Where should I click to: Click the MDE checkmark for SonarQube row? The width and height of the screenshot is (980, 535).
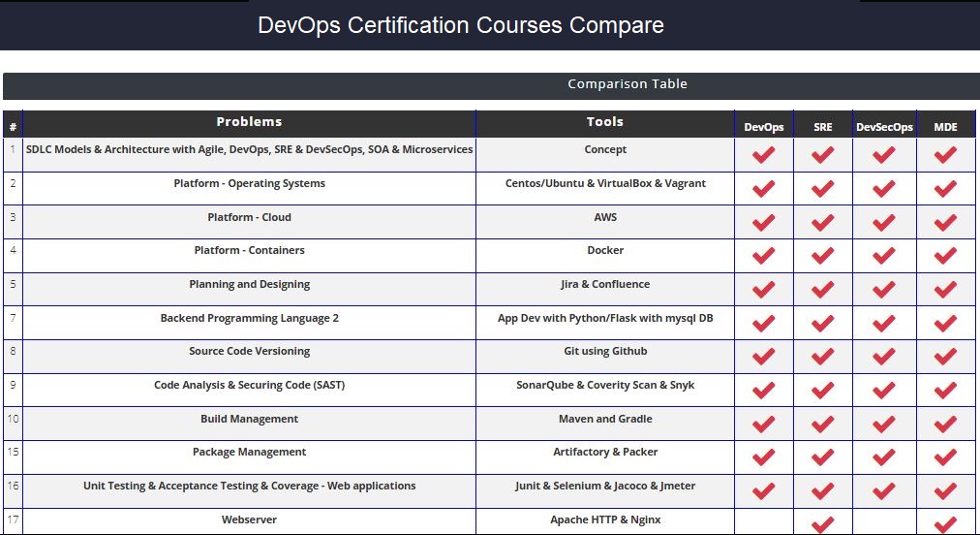945,390
